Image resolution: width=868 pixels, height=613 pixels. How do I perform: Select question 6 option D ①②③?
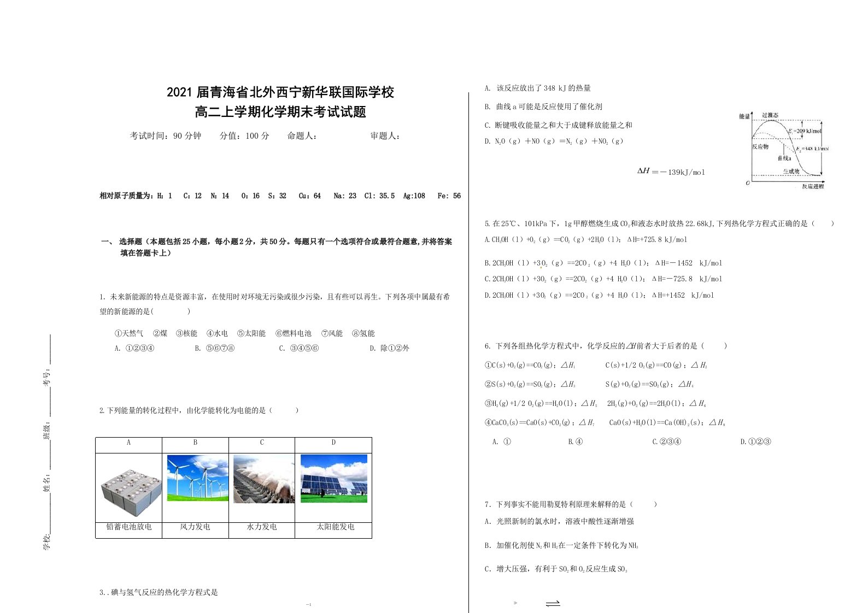[755, 441]
